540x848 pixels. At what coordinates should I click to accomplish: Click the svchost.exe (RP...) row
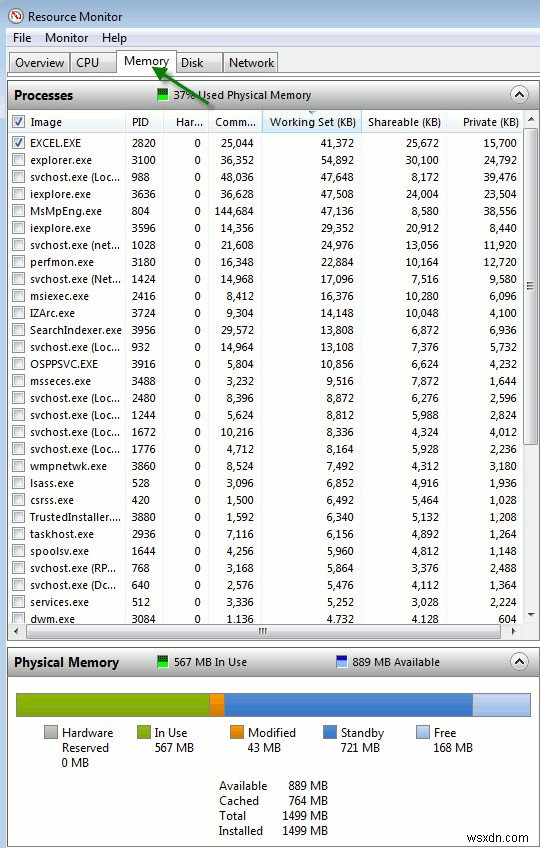[266, 568]
